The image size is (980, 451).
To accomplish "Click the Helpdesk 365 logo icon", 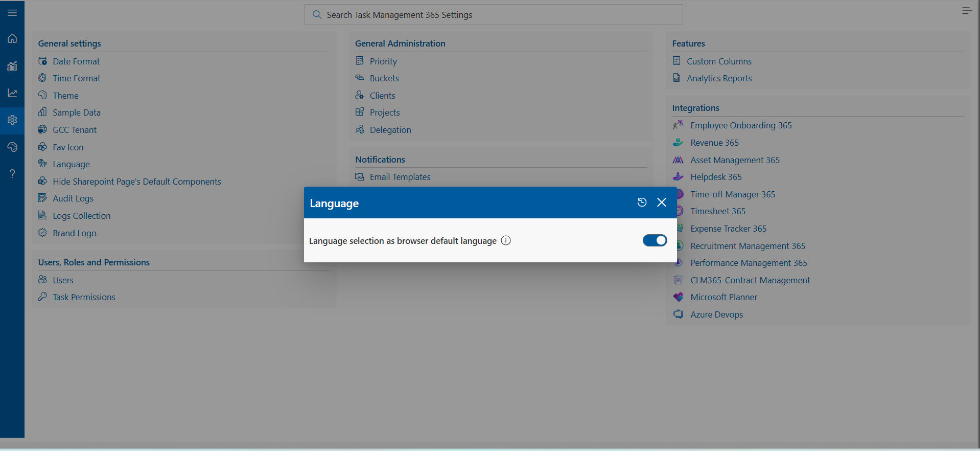I will pyautogui.click(x=678, y=176).
